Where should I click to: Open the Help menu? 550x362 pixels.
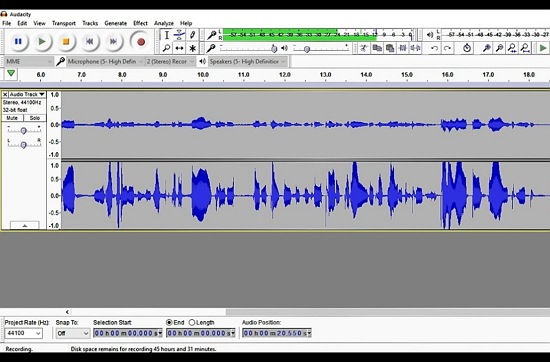point(186,23)
